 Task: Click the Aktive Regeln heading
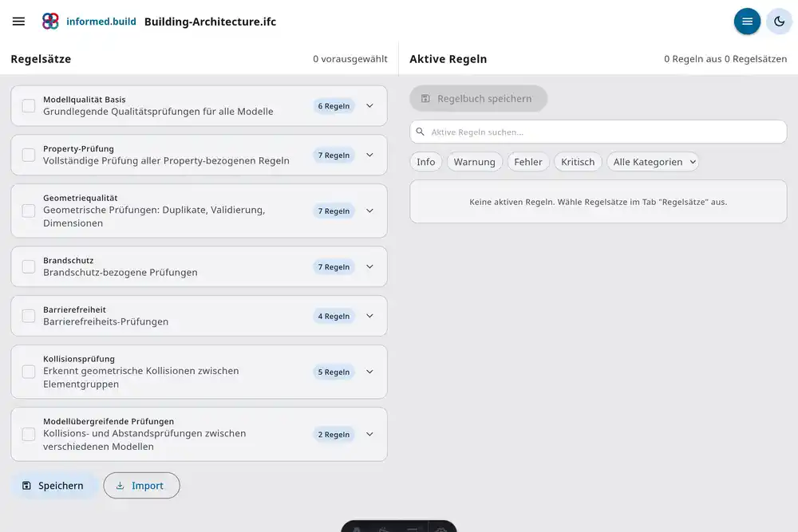click(448, 59)
